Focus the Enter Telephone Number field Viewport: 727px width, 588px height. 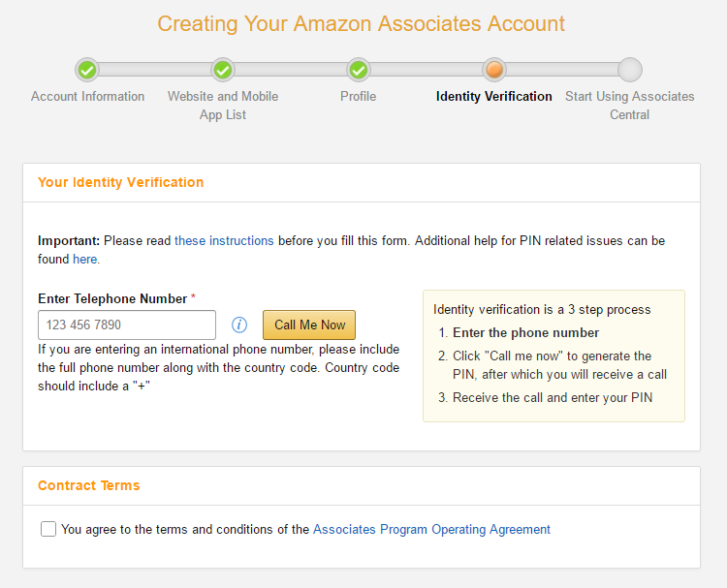tap(127, 325)
